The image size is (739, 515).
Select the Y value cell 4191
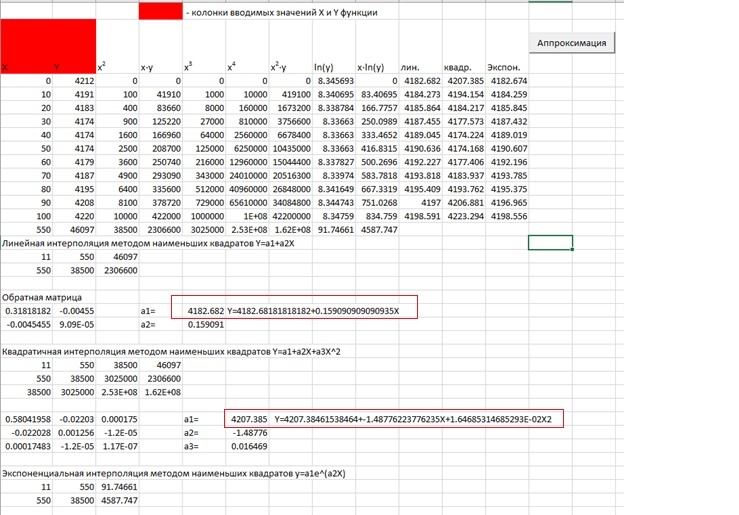pos(74,94)
